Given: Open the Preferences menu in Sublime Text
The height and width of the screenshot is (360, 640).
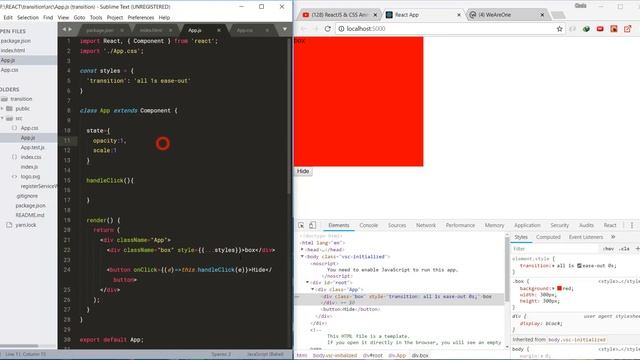Looking at the screenshot, I should point(141,18).
